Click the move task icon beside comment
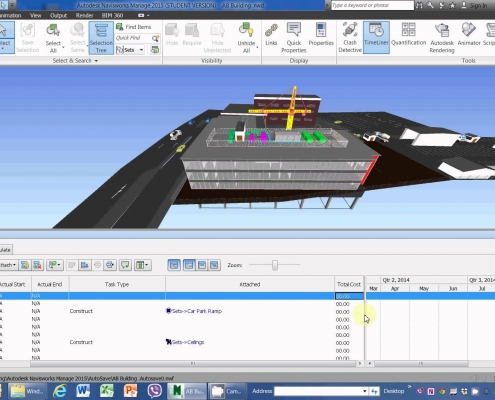Screen dimensions: 495x400 pyautogui.click(x=110, y=265)
